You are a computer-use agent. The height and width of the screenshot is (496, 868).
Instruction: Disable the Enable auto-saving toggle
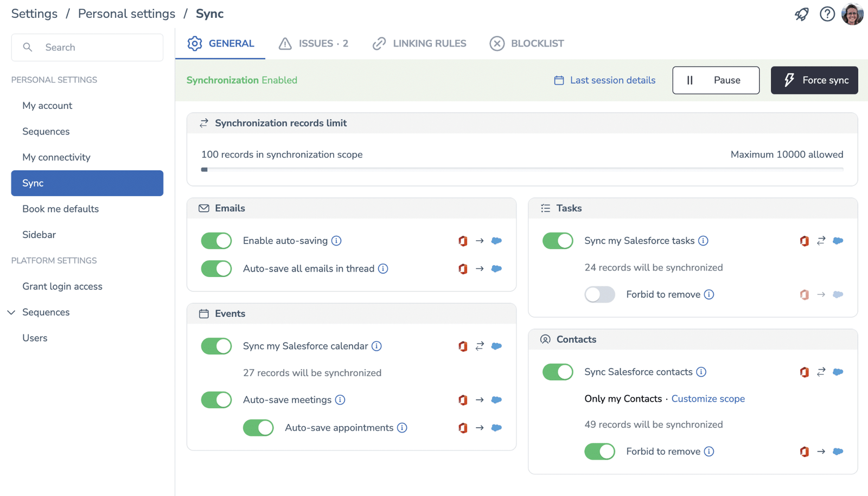tap(216, 241)
